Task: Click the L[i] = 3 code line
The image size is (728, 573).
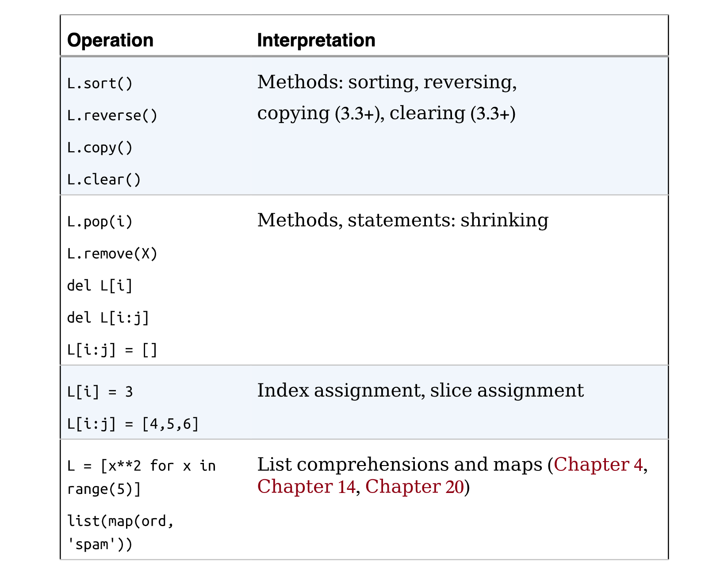Action: pos(100,392)
